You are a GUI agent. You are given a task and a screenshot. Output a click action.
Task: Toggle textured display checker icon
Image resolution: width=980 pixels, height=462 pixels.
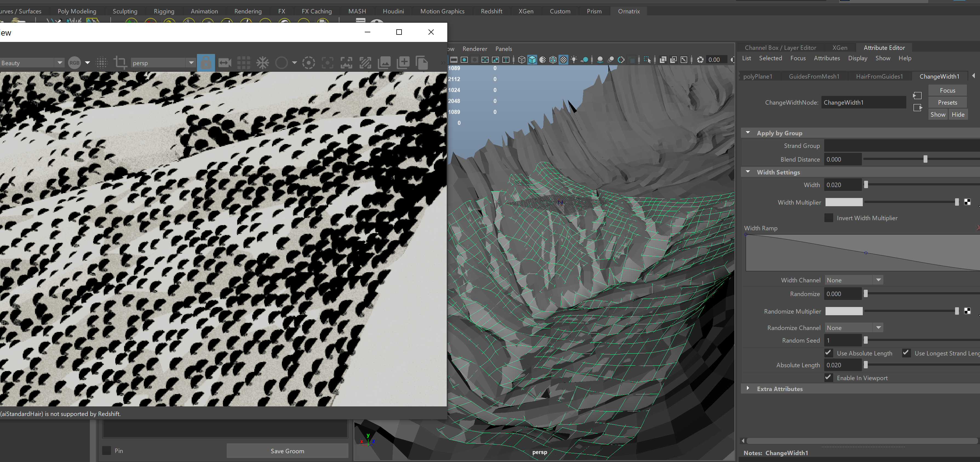[x=563, y=60]
